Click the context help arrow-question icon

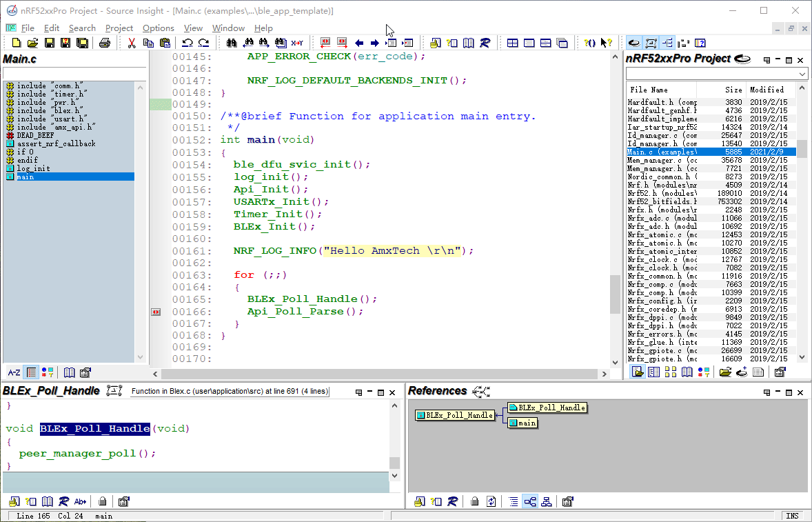click(607, 43)
